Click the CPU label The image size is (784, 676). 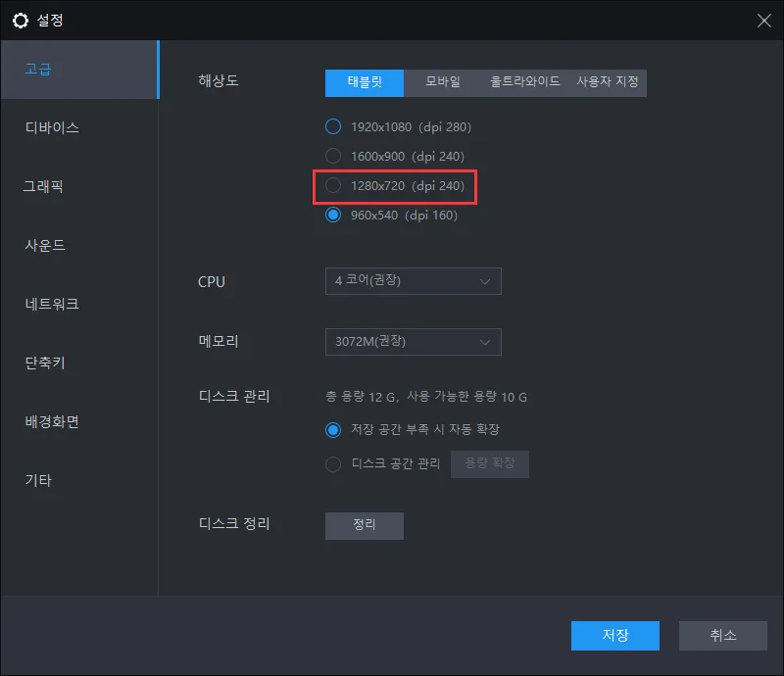tap(212, 282)
